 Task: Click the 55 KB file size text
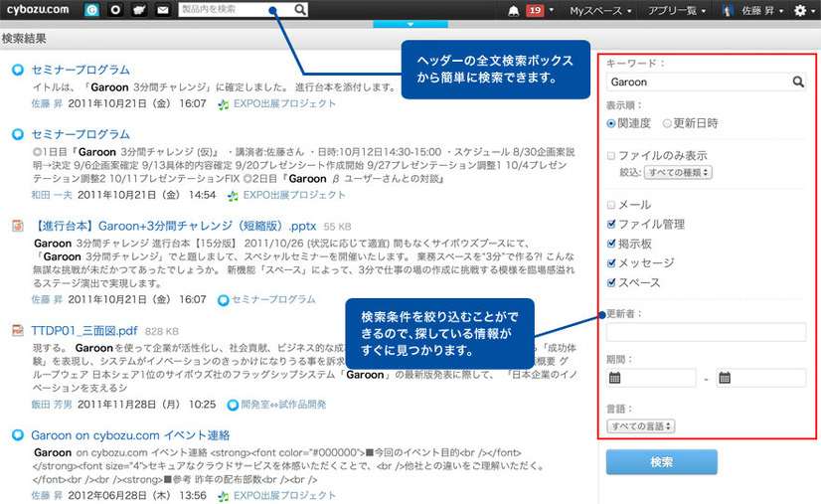[337, 227]
